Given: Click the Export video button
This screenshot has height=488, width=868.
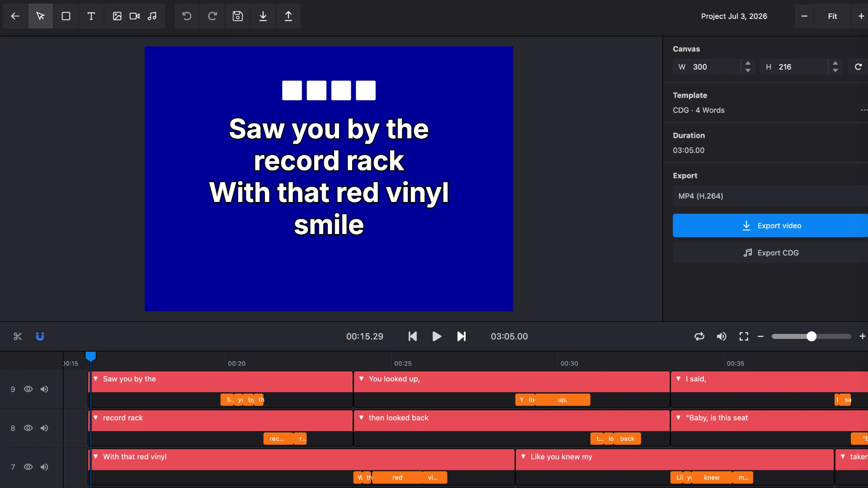Looking at the screenshot, I should pyautogui.click(x=770, y=225).
